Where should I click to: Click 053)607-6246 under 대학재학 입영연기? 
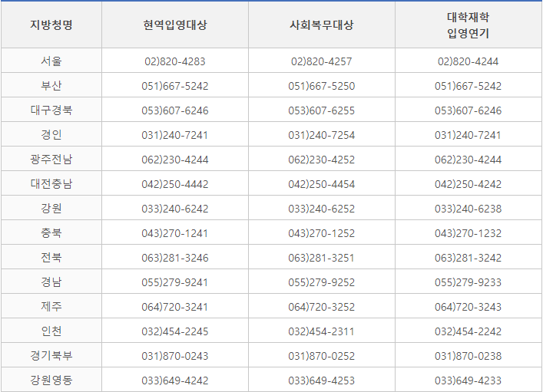click(x=469, y=110)
